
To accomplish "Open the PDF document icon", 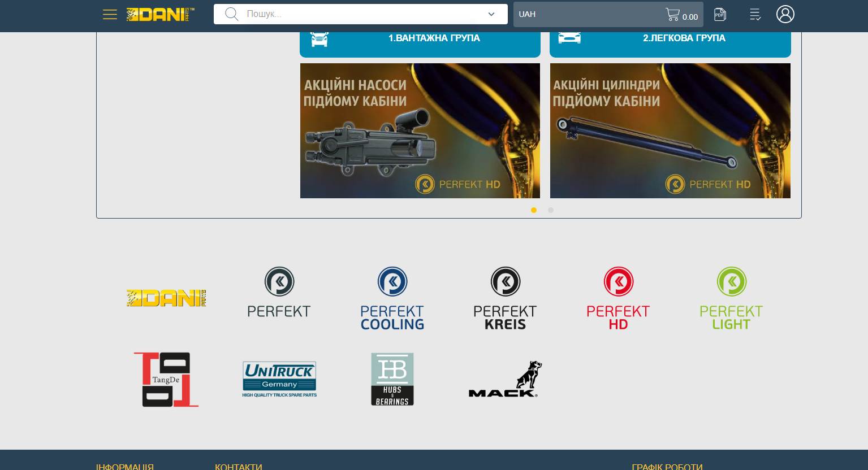I will coord(720,14).
